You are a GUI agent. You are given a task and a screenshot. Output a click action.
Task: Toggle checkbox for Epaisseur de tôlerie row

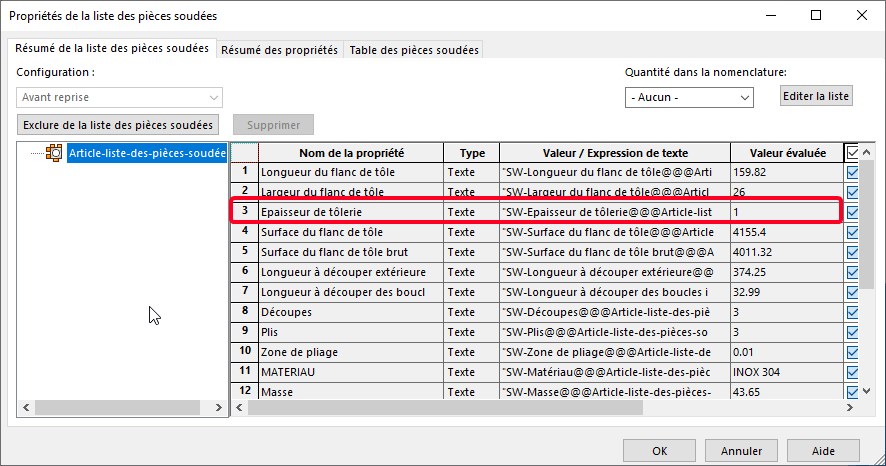[x=852, y=212]
